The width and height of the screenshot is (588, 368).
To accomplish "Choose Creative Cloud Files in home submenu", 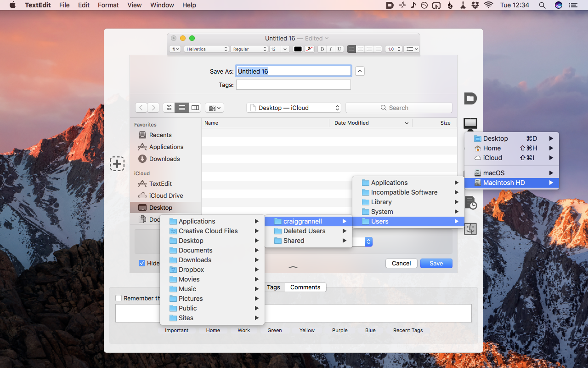I will (x=212, y=231).
